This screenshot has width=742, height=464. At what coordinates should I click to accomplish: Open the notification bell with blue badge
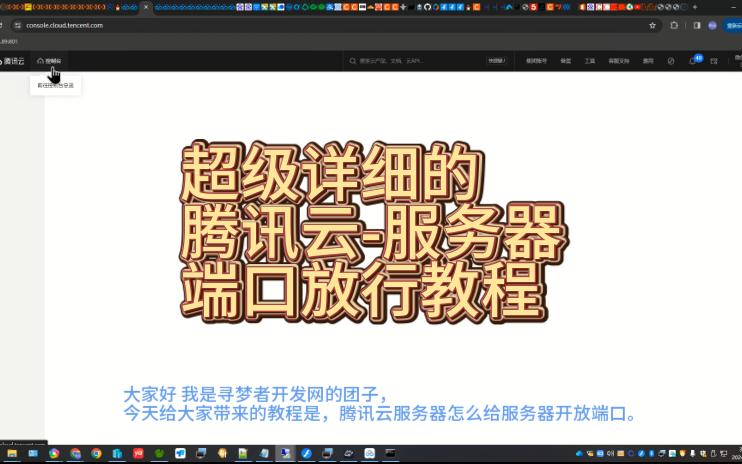click(x=694, y=60)
